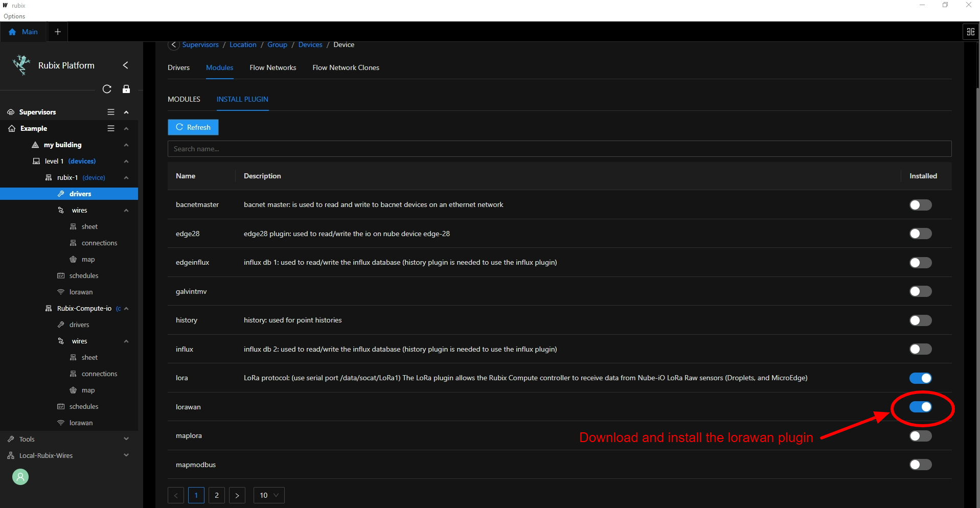Image resolution: width=980 pixels, height=508 pixels.
Task: Click the next page arrow
Action: click(x=237, y=495)
